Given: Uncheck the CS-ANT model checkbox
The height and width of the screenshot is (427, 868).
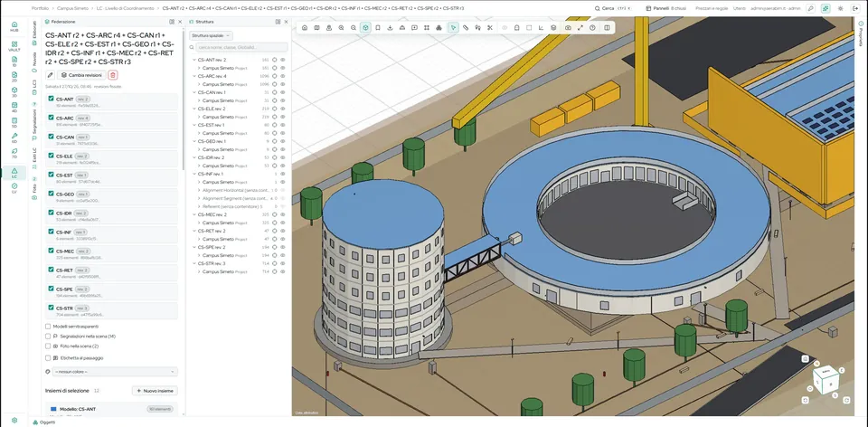Looking at the screenshot, I should tap(51, 99).
